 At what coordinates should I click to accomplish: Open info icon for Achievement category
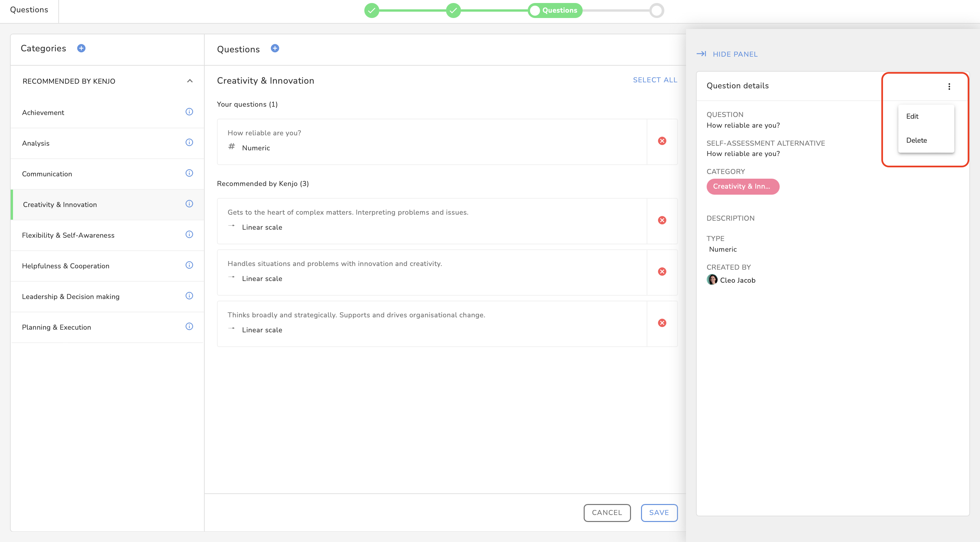tap(189, 112)
